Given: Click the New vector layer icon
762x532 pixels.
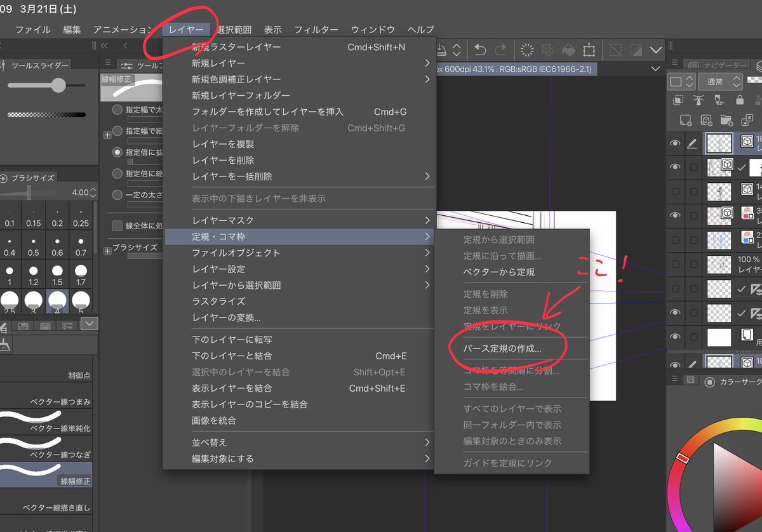Looking at the screenshot, I should tap(706, 120).
